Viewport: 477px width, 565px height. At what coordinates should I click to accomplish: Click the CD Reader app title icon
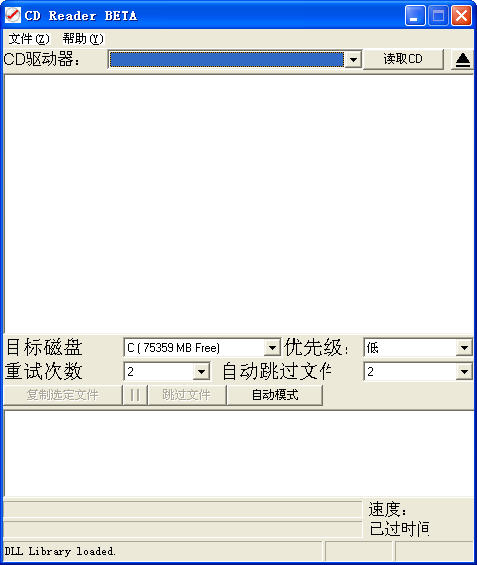13,15
